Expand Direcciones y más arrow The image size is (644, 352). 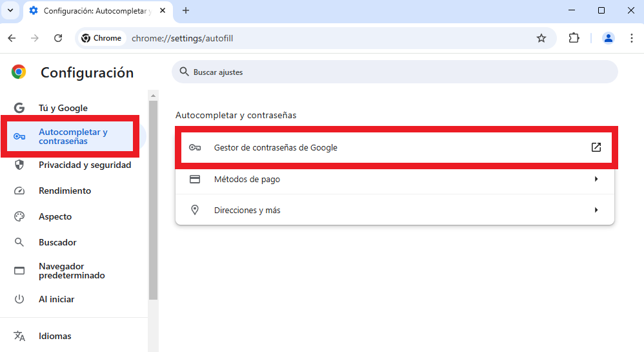(x=596, y=210)
